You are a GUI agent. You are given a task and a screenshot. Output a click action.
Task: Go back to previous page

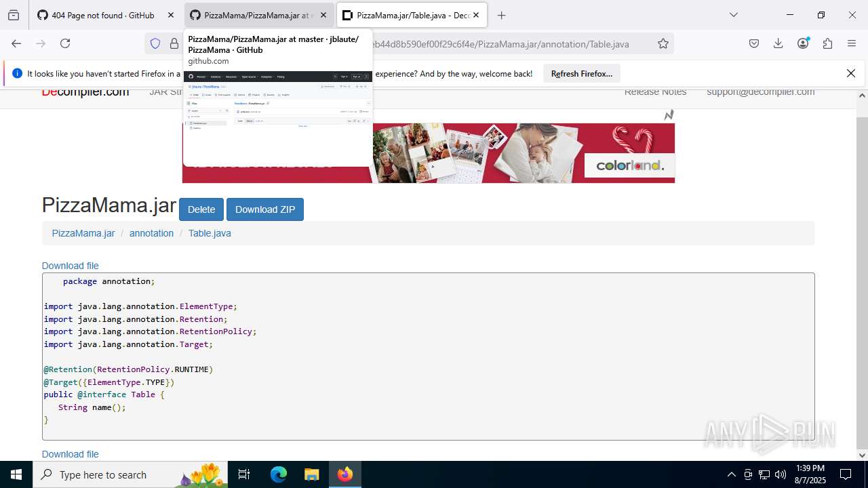(x=16, y=43)
